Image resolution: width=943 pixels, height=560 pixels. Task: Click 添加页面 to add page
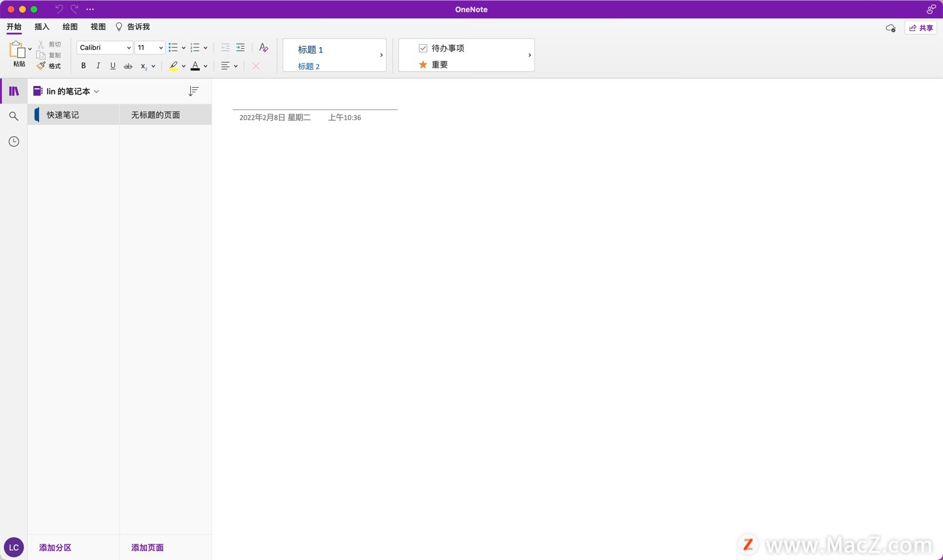click(x=147, y=547)
